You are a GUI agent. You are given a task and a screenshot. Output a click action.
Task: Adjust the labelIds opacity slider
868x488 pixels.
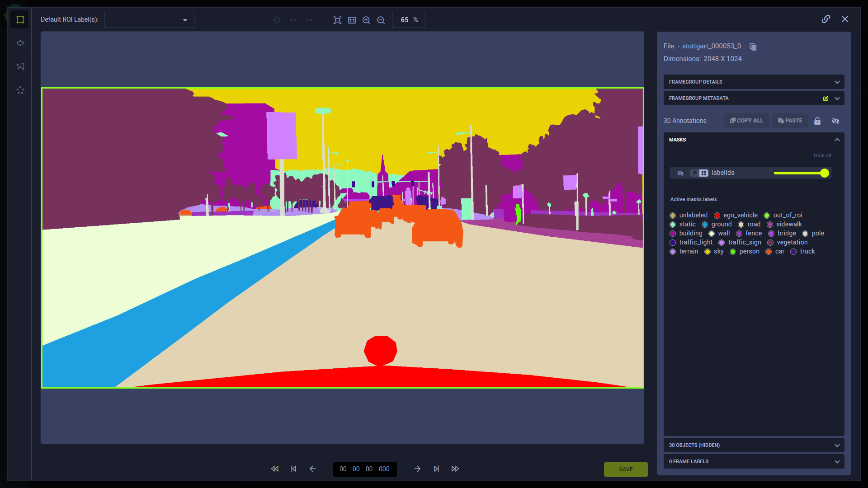824,173
